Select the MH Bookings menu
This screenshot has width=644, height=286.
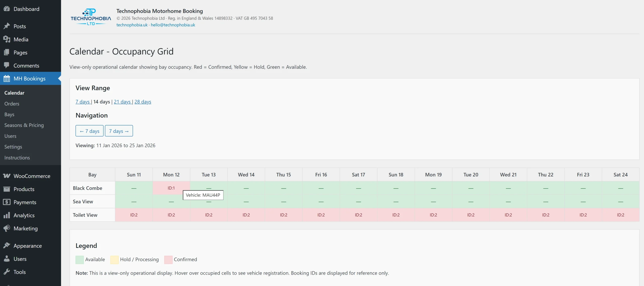[x=30, y=79]
